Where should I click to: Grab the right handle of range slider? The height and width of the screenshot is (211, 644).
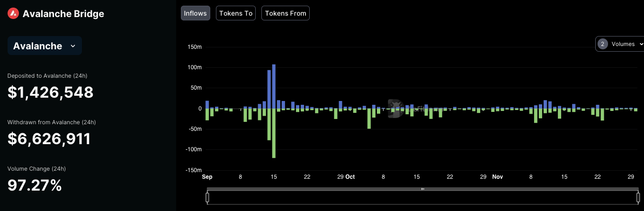639,197
